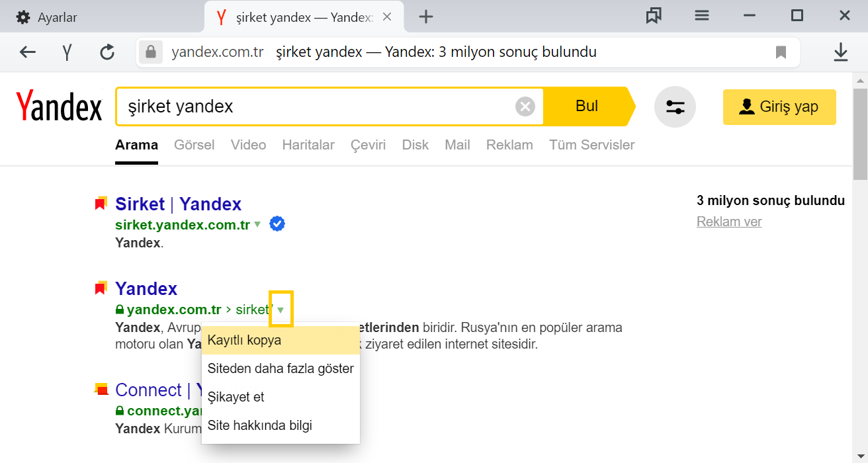Click the favicon beside the Connect result
The image size is (868, 463).
pos(101,389)
